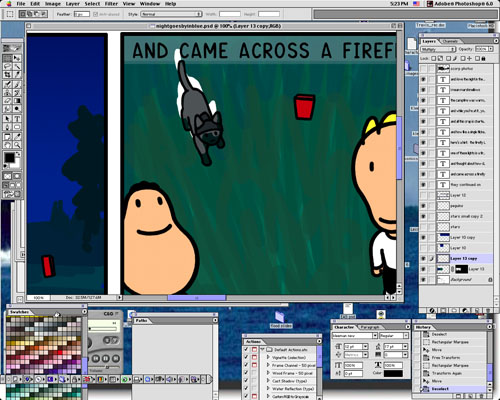Toggle the lock transparent pixels checkbox
The image size is (500, 400).
click(433, 58)
